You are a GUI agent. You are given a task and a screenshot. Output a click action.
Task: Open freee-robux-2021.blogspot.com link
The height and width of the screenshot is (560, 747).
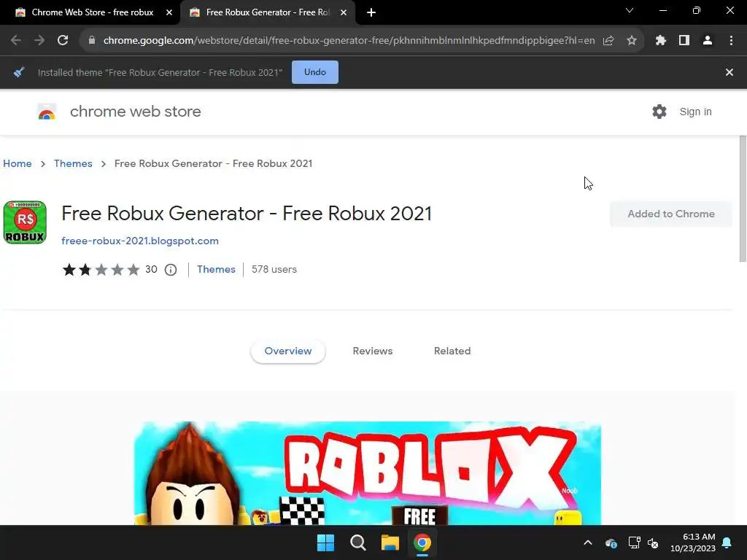pyautogui.click(x=140, y=241)
